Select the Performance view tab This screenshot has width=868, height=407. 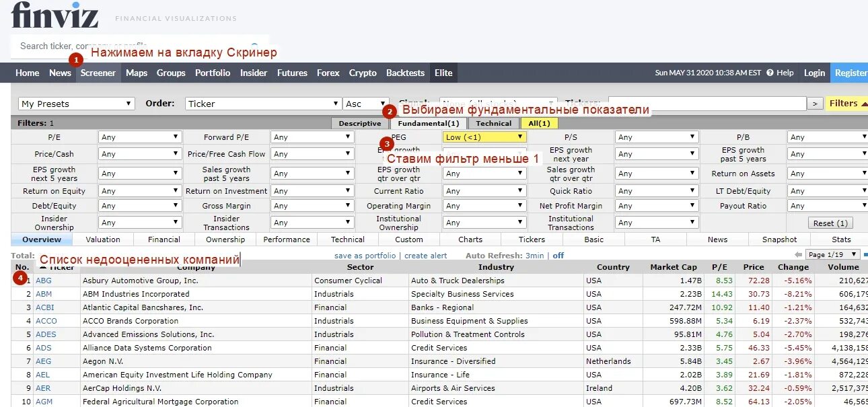click(287, 239)
